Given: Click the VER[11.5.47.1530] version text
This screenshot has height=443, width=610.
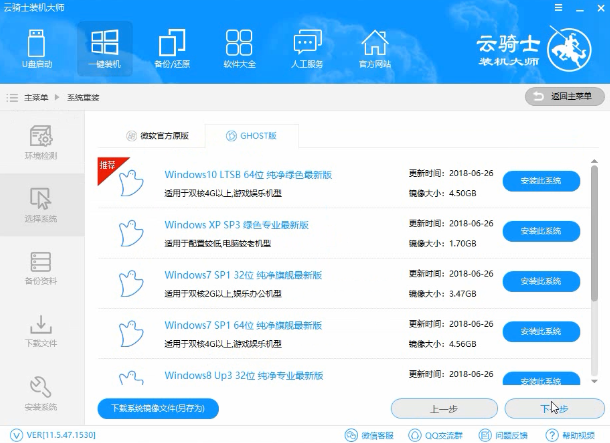Looking at the screenshot, I should click(x=61, y=435).
